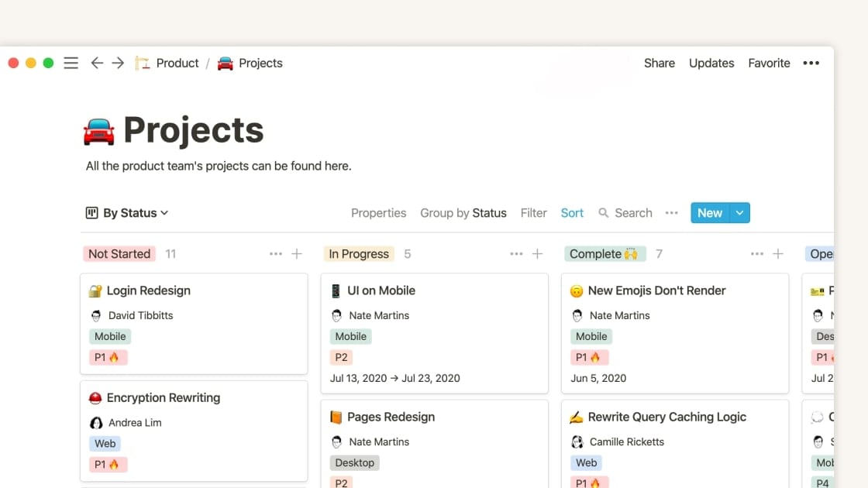The image size is (868, 488).
Task: Open the Updates panel
Action: 711,63
